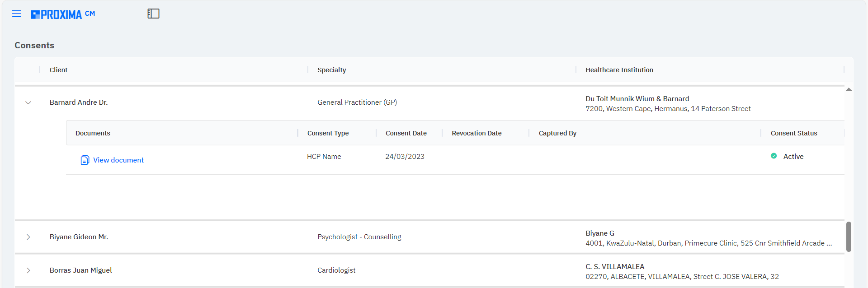The height and width of the screenshot is (288, 868).
Task: Sort by the Specialty column header
Action: pyautogui.click(x=331, y=70)
